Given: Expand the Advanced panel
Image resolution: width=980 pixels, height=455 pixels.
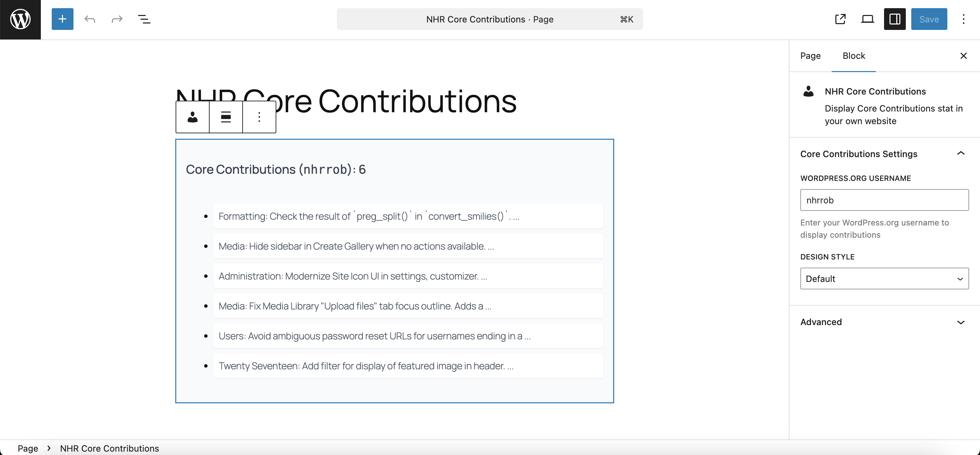Looking at the screenshot, I should click(884, 322).
